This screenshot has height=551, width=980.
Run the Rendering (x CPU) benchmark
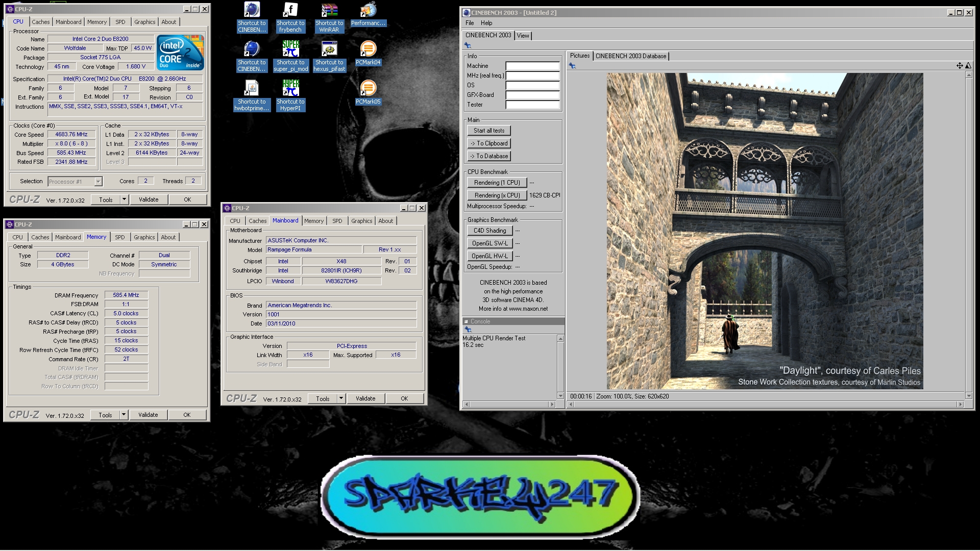click(497, 195)
